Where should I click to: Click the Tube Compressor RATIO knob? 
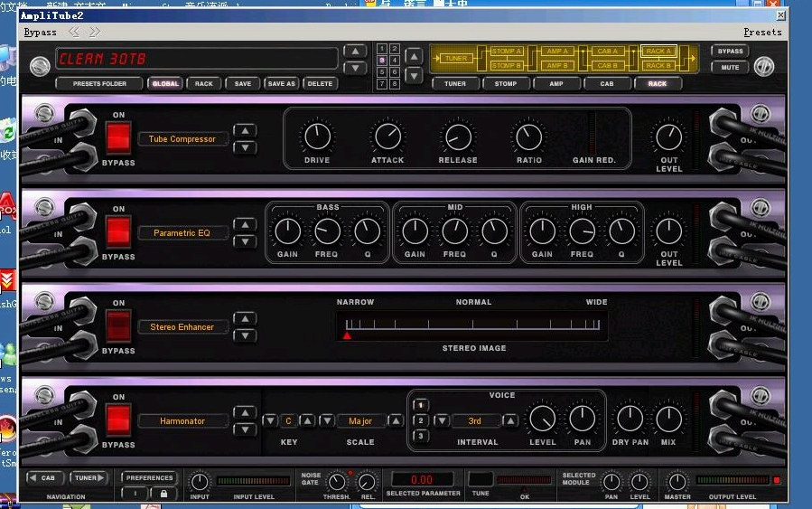[x=528, y=137]
